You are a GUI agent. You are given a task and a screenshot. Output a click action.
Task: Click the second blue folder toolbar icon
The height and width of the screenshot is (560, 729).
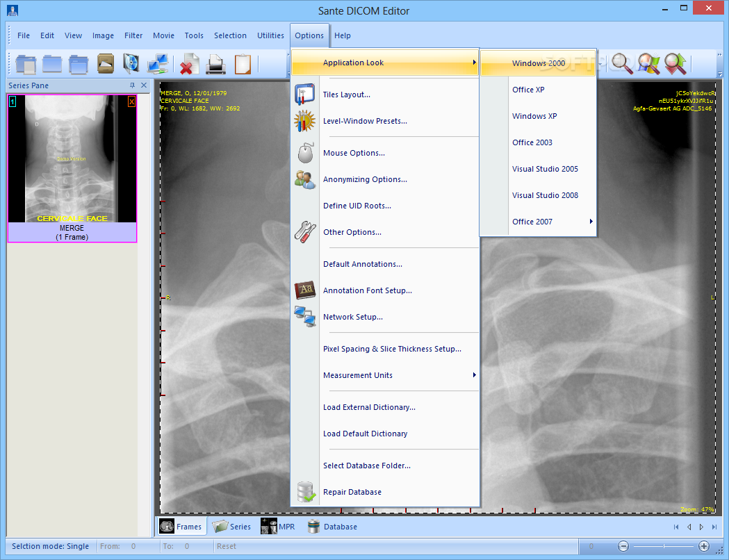(x=52, y=64)
